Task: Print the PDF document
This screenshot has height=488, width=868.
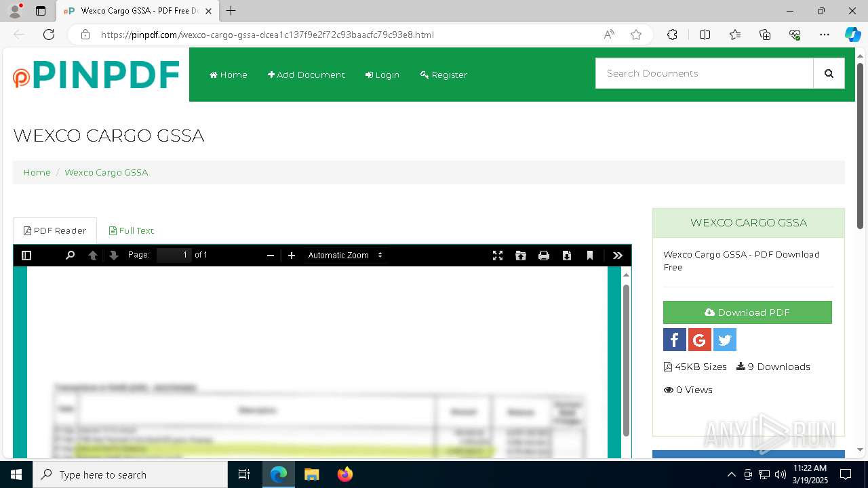Action: pyautogui.click(x=544, y=256)
